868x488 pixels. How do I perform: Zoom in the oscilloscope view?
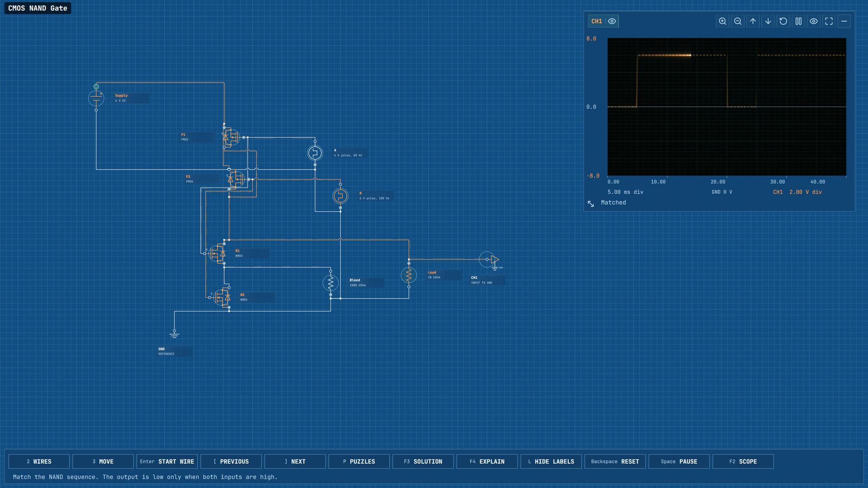click(722, 21)
